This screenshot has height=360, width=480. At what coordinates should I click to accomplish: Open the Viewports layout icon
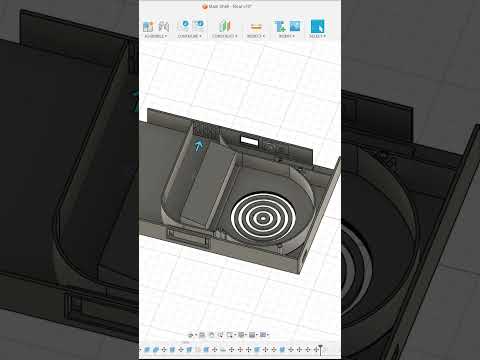coord(264,335)
